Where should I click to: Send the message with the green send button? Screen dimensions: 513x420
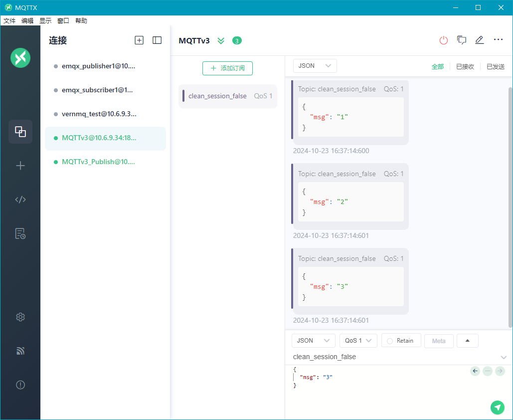(x=498, y=407)
